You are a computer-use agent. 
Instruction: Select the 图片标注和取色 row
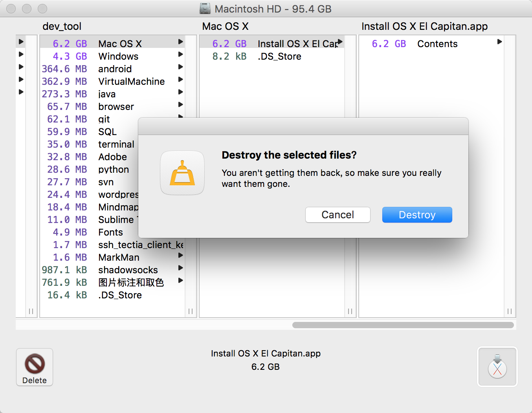(x=112, y=282)
